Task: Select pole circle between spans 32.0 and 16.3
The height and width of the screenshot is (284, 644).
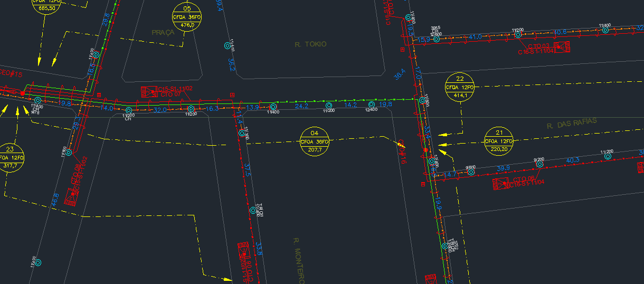Action: coord(191,109)
